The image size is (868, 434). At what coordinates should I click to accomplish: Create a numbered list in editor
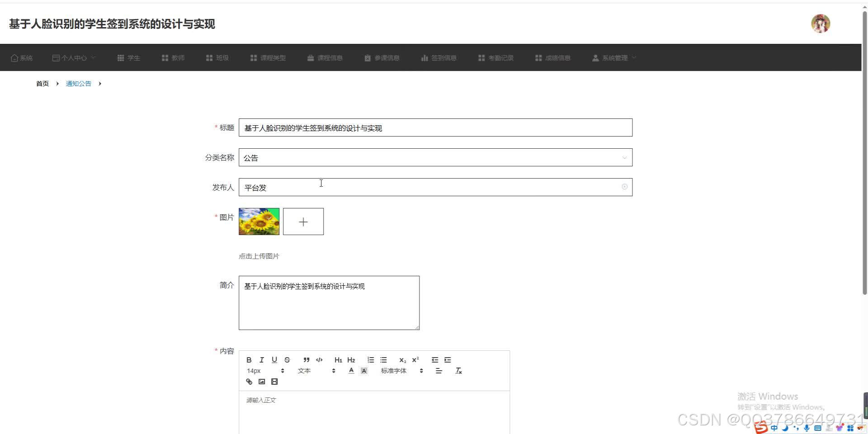[x=371, y=360]
